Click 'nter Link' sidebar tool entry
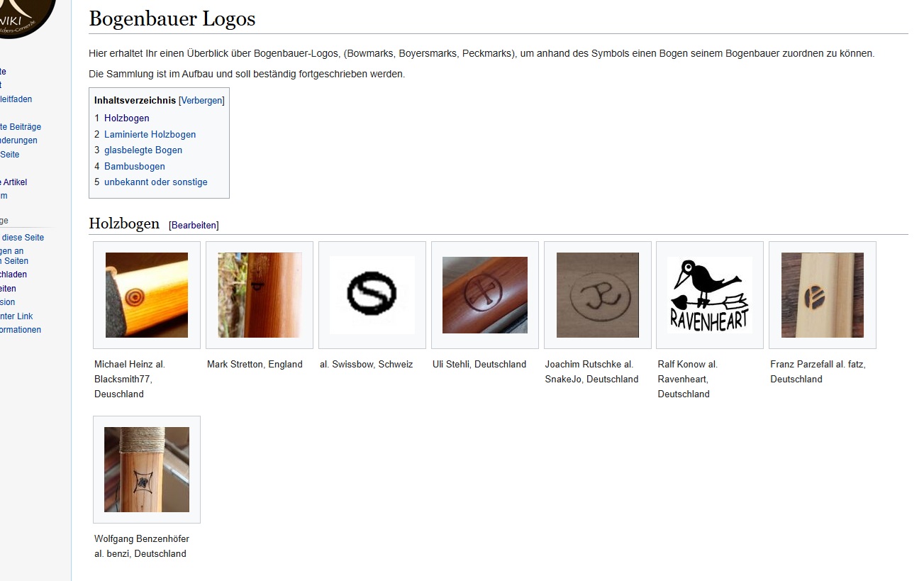This screenshot has height=581, width=924. click(x=16, y=316)
